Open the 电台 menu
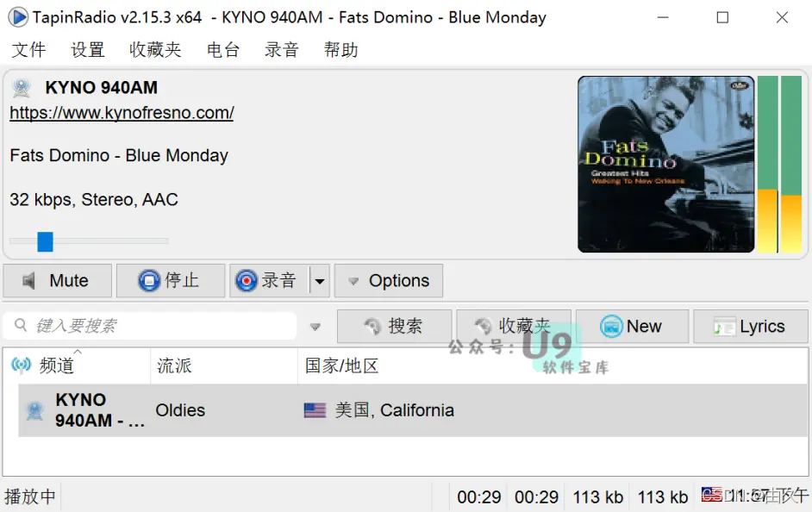The height and width of the screenshot is (512, 812). point(223,50)
